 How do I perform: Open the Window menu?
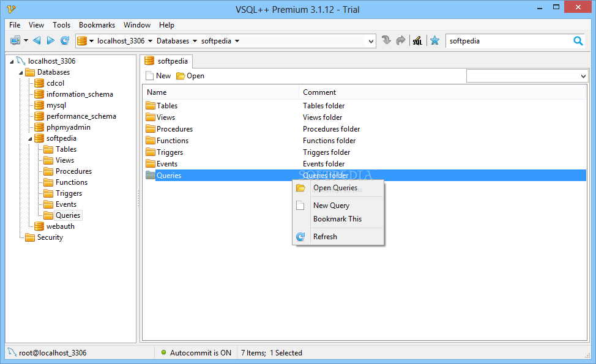[x=137, y=25]
